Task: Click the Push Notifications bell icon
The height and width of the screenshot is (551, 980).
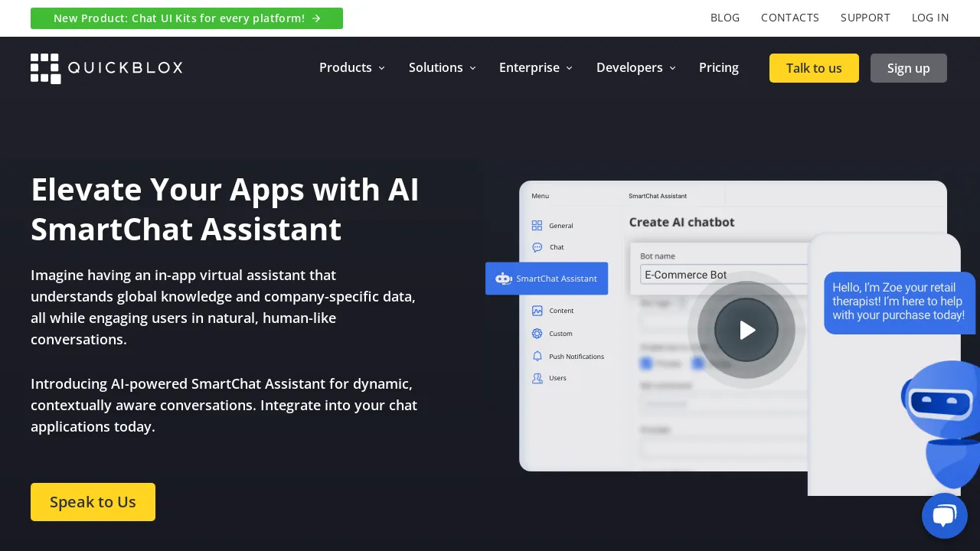Action: coord(537,356)
